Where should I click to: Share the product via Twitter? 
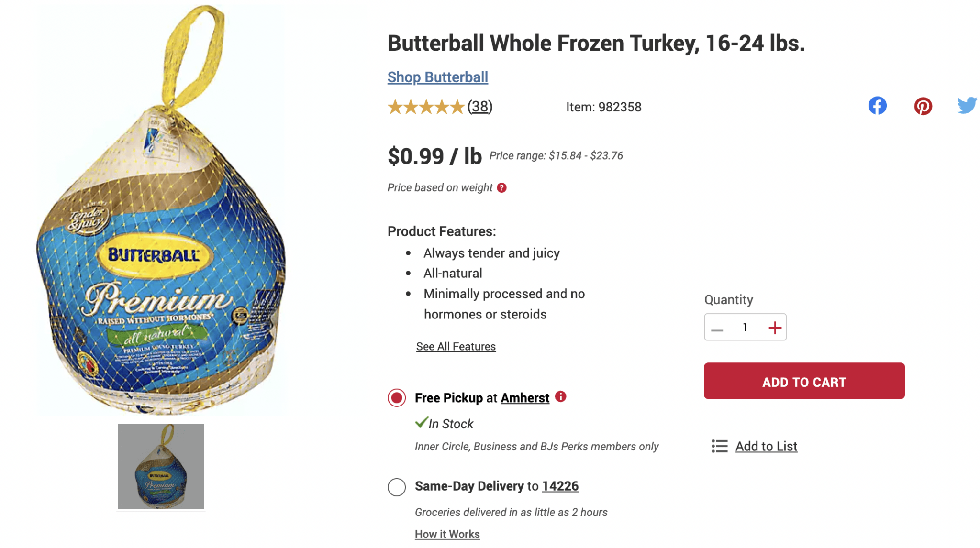point(968,105)
